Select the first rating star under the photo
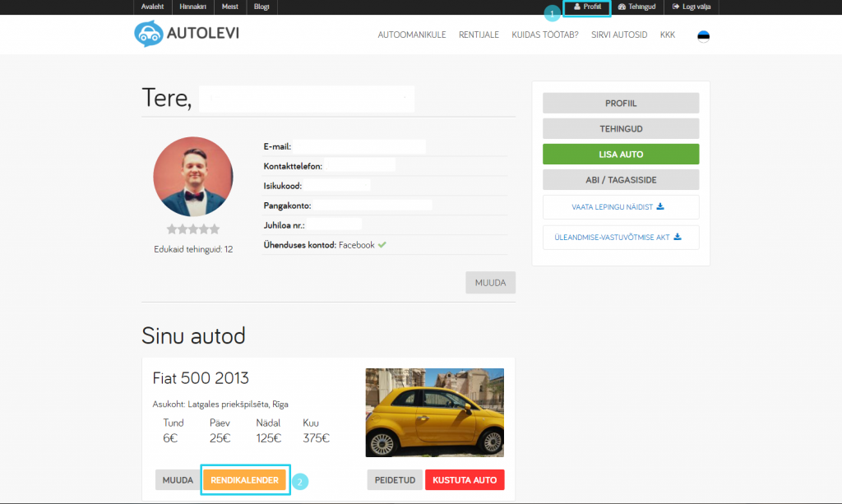The height and width of the screenshot is (504, 842). pyautogui.click(x=172, y=229)
